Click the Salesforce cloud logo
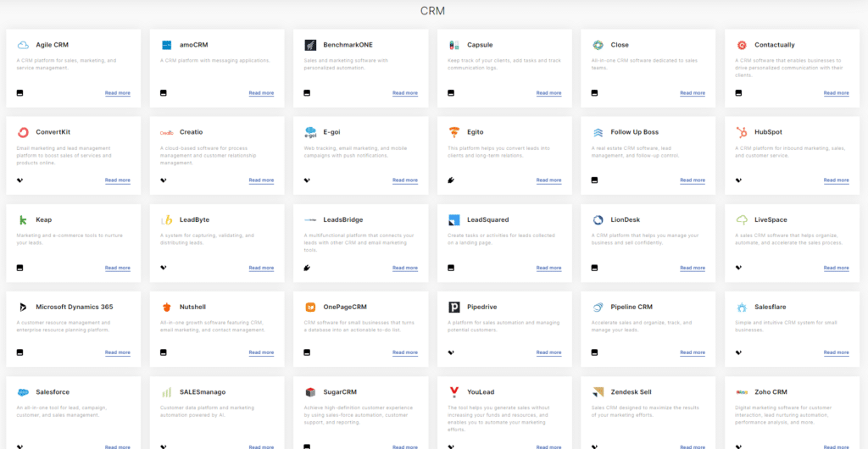 (x=23, y=392)
